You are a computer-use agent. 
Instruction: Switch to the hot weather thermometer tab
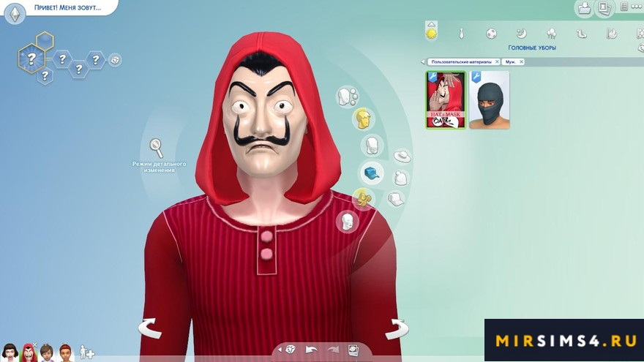click(612, 33)
